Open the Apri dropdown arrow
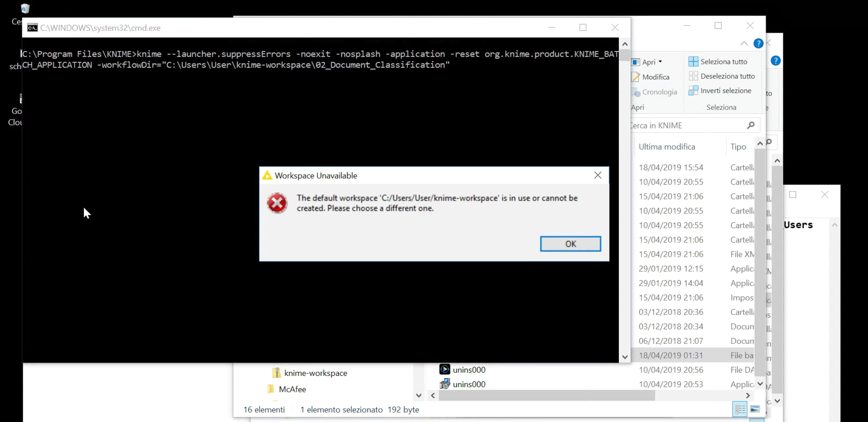This screenshot has height=422, width=868. click(660, 62)
